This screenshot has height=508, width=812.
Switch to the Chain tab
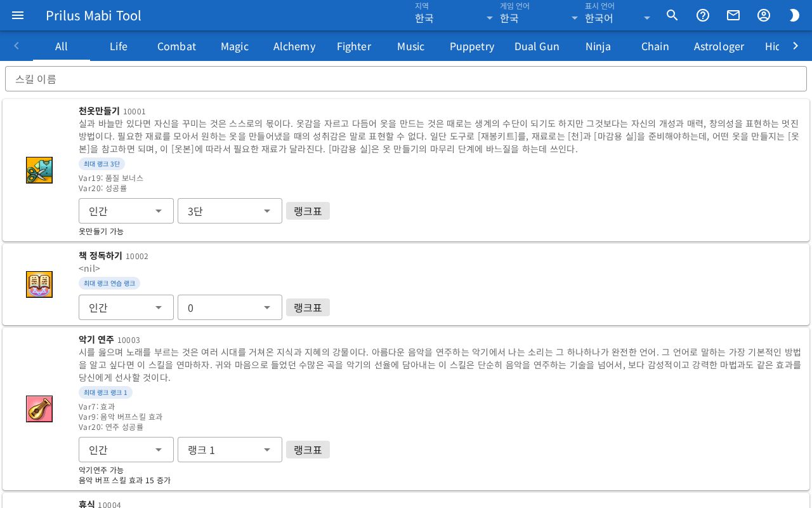pos(655,46)
